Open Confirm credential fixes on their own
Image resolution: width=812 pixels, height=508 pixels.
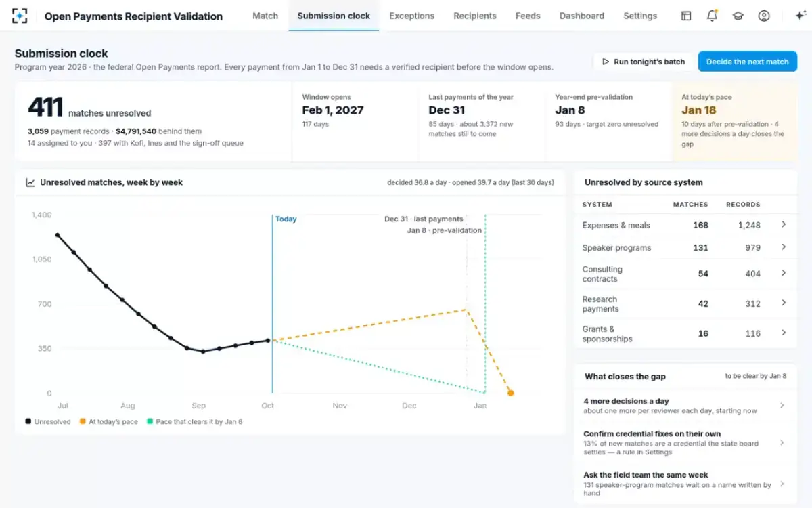(x=685, y=443)
